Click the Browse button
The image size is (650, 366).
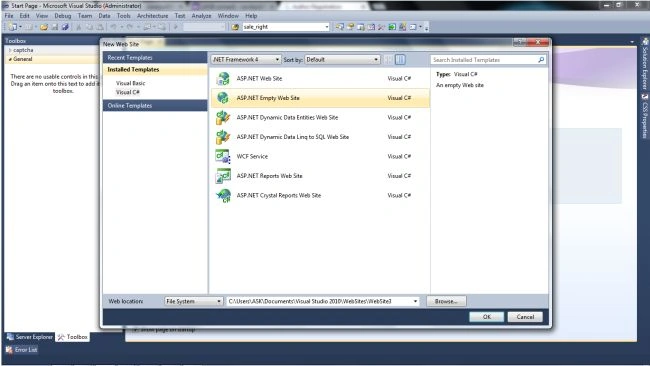446,301
